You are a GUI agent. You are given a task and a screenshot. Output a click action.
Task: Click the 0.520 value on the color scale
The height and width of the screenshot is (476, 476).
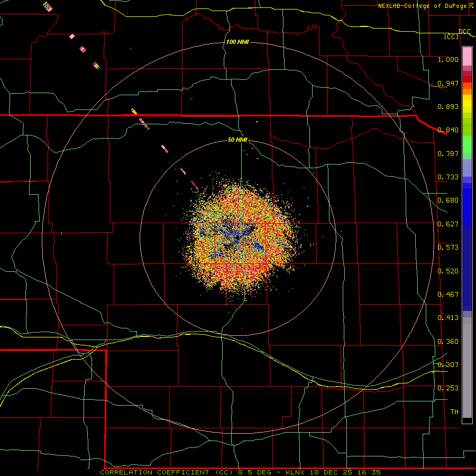[x=448, y=271]
